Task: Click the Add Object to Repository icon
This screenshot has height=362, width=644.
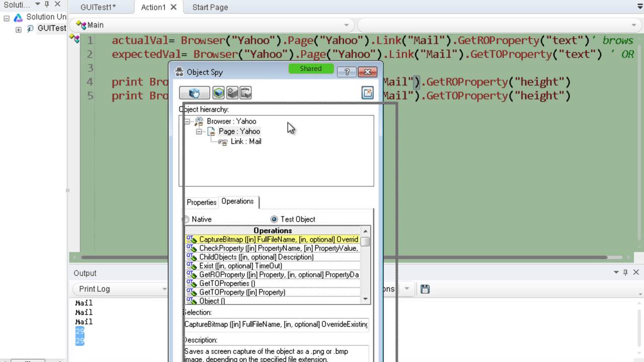Action: [x=232, y=93]
